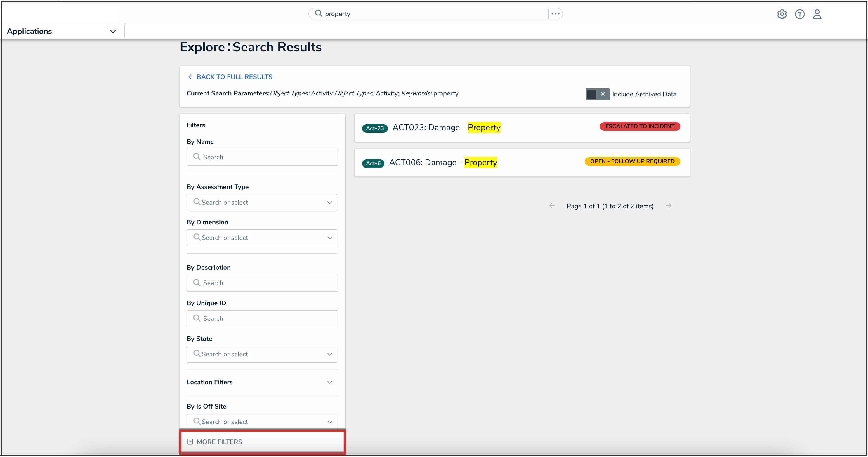Click the By Name search field
This screenshot has height=457, width=868.
point(262,157)
